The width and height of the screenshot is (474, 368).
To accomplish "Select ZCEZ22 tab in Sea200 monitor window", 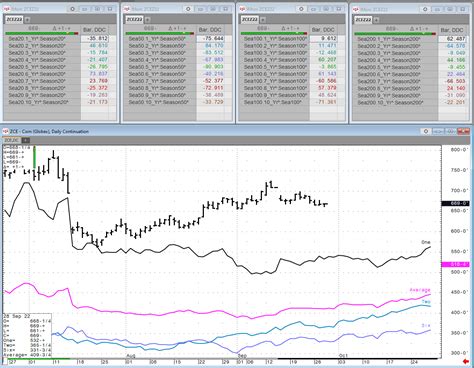I will [363, 20].
